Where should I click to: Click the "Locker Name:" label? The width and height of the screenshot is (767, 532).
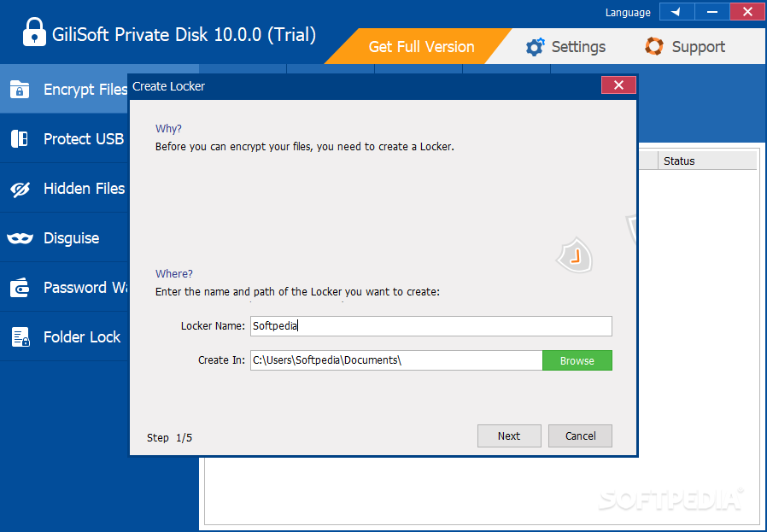213,326
